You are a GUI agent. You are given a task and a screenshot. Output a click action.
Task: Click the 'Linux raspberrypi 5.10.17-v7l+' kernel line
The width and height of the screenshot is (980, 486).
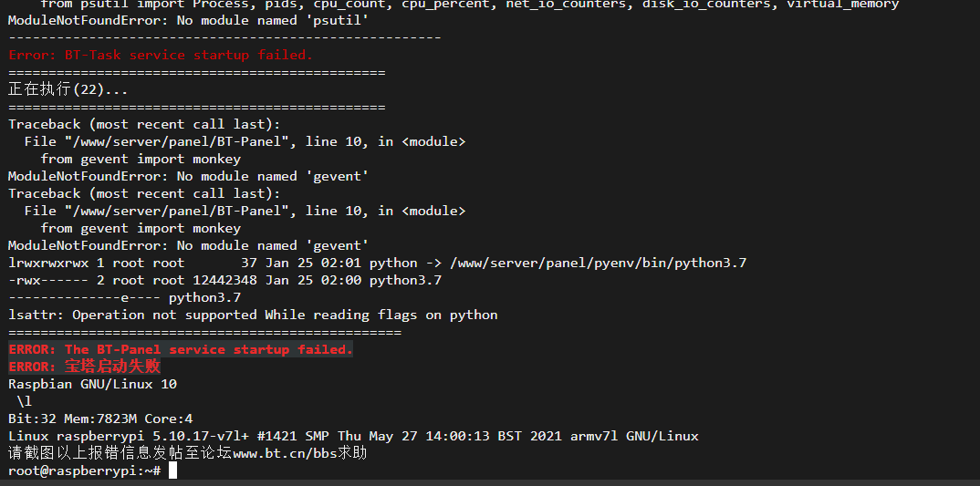[x=353, y=436]
